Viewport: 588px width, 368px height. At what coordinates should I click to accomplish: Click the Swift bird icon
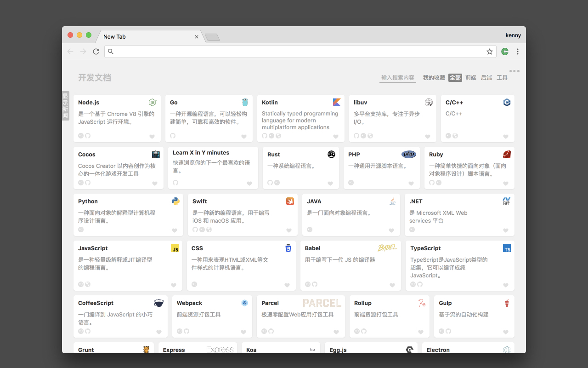pos(290,201)
